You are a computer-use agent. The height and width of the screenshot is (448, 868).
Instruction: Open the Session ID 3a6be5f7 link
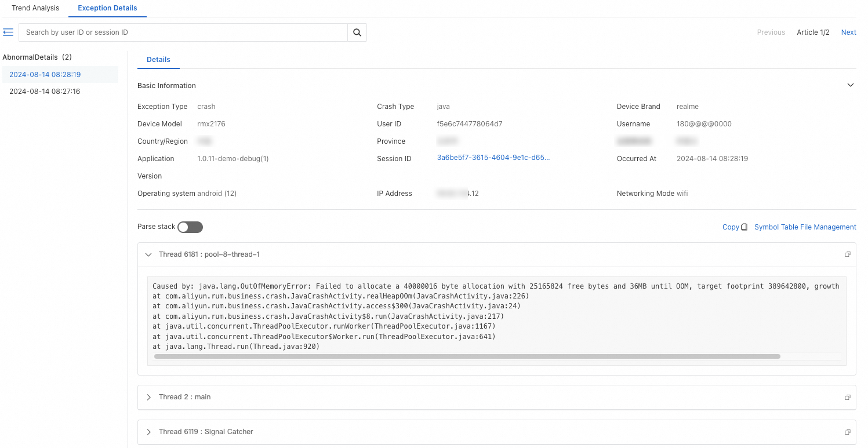(x=493, y=158)
